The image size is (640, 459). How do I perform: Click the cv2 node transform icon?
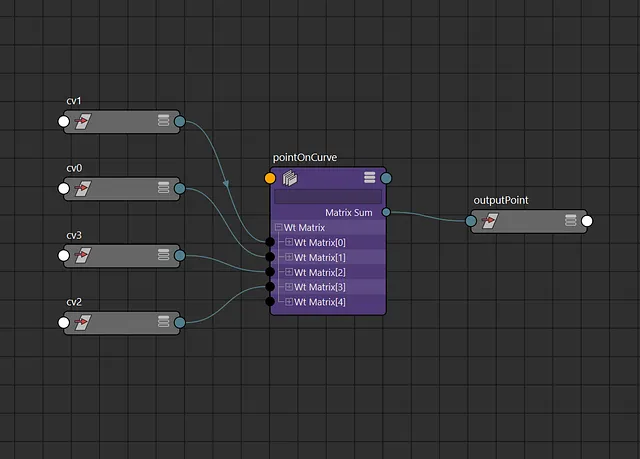pos(84,322)
